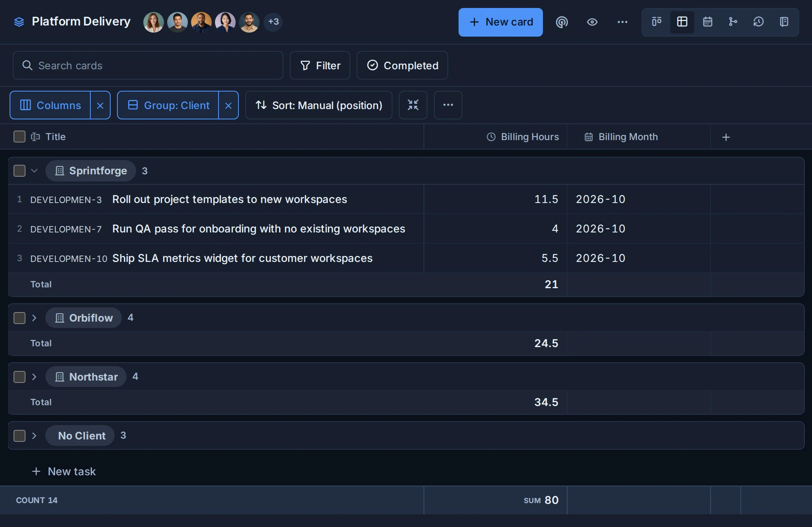This screenshot has height=527, width=812.
Task: Open card Ship SLA metrics widget
Action: pyautogui.click(x=242, y=258)
